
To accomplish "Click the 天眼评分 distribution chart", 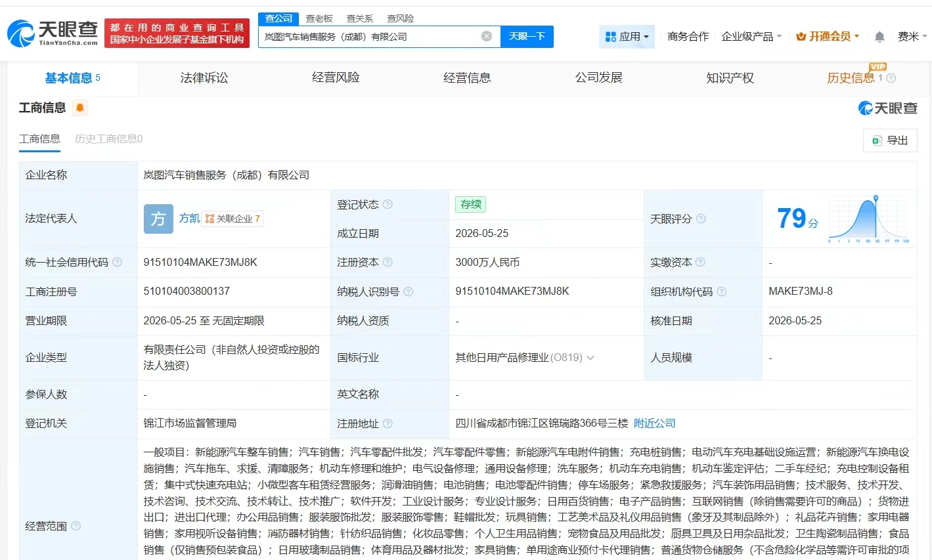I will coord(869,219).
